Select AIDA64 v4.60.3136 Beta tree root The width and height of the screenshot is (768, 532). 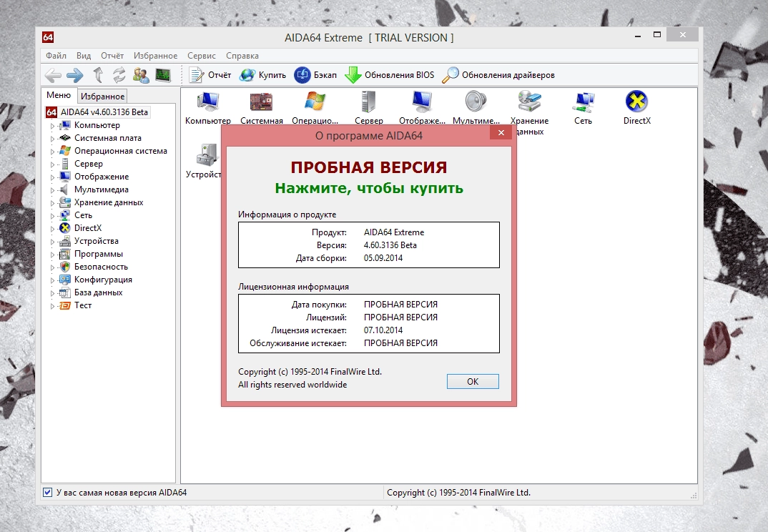click(104, 112)
